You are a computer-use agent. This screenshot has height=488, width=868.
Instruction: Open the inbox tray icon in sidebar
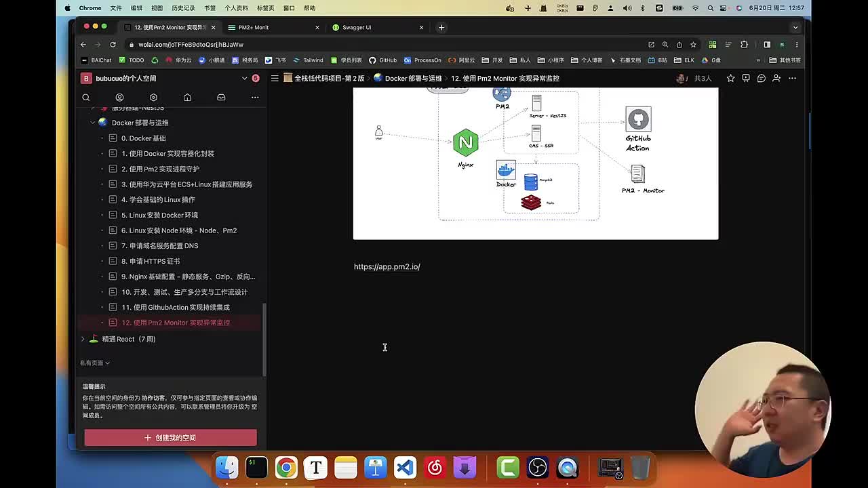(221, 98)
